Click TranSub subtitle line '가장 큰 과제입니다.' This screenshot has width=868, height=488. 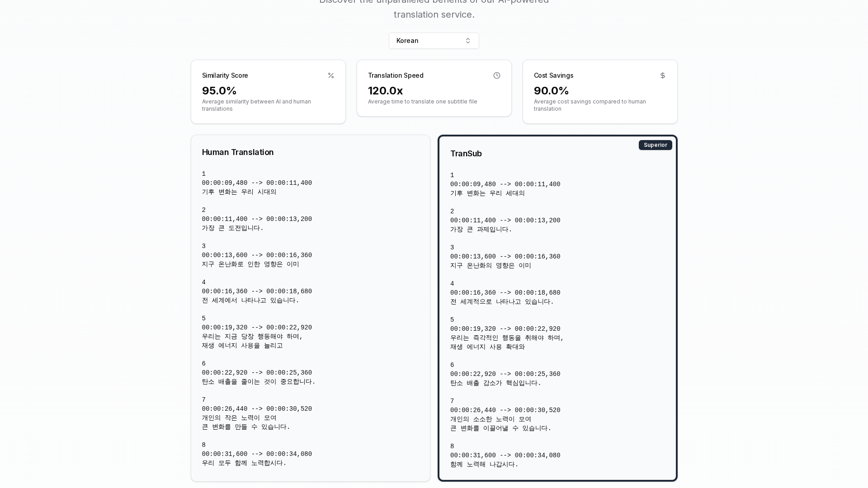[481, 230]
